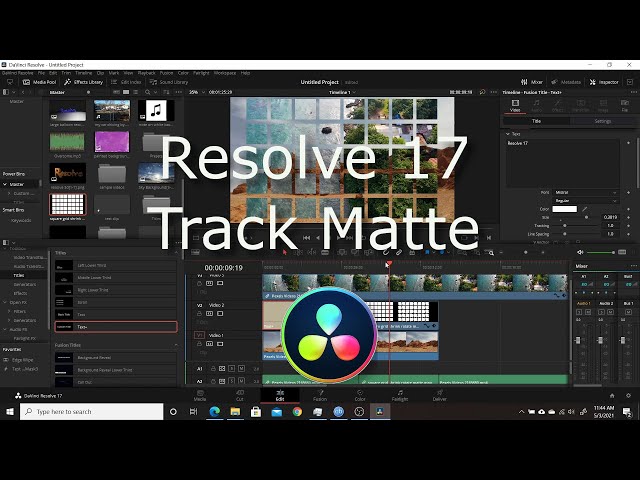Pick text color with eyedropper icon
The width and height of the screenshot is (640, 480).
(x=584, y=209)
